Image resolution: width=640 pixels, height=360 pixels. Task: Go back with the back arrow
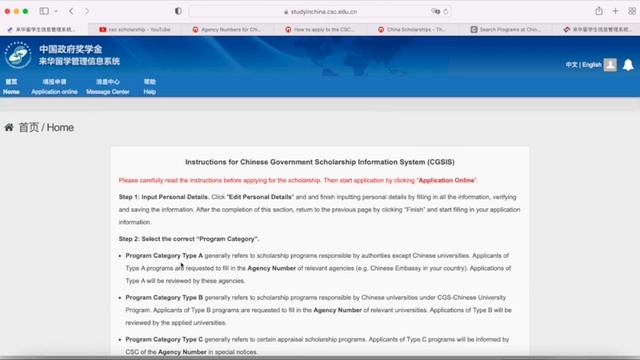pyautogui.click(x=71, y=11)
